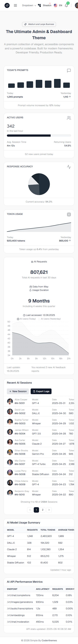Toggle AI Users (Yesterday) chart legend
The width and height of the screenshot is (78, 644).
coord(49,319)
